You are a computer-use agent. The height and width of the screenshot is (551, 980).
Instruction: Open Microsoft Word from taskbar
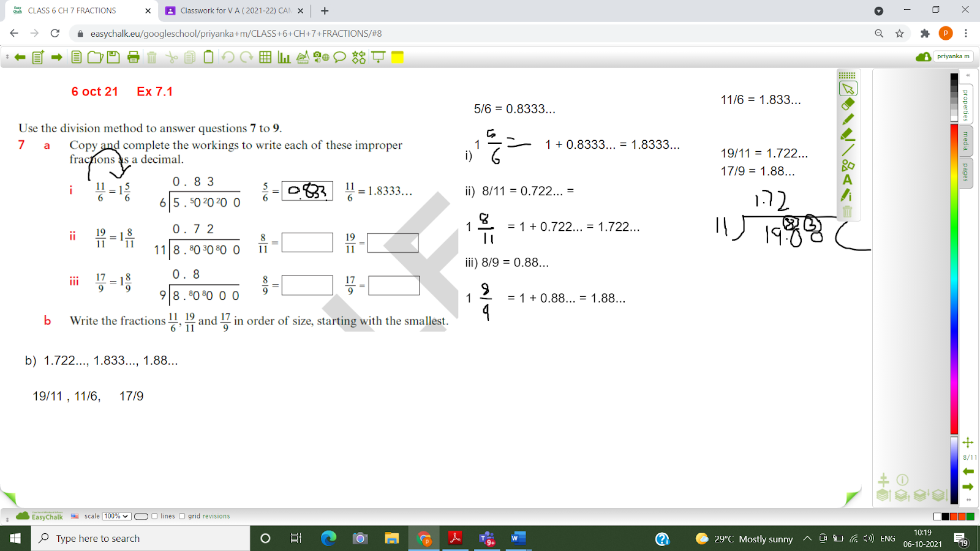click(518, 538)
